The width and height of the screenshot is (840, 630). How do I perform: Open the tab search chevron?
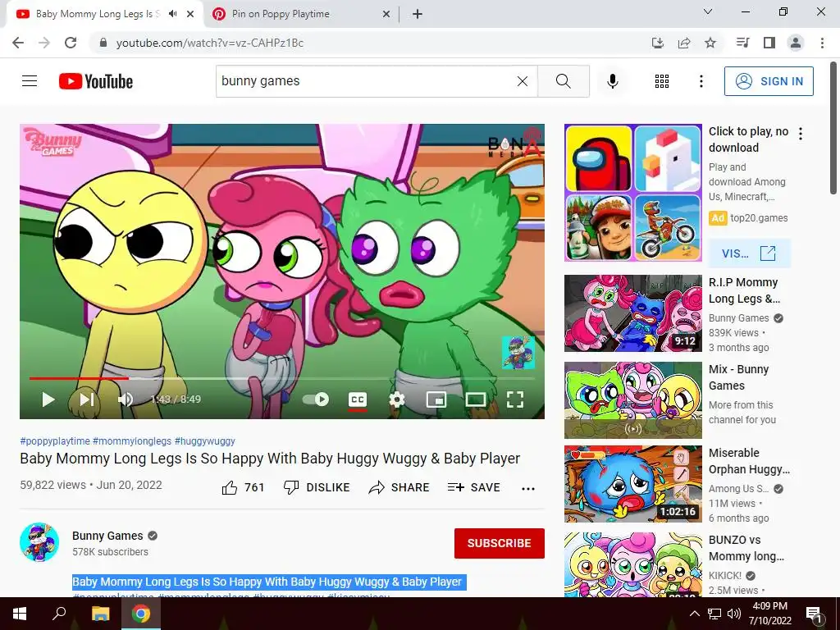point(708,11)
